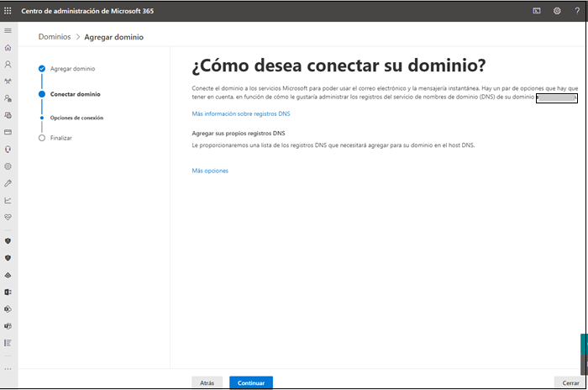
Task: Show all navigation items with the ellipsis
Action: tap(8, 369)
